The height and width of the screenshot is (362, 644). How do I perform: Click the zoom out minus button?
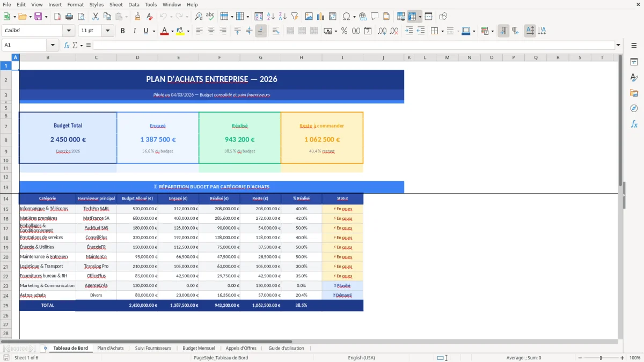coord(580,358)
